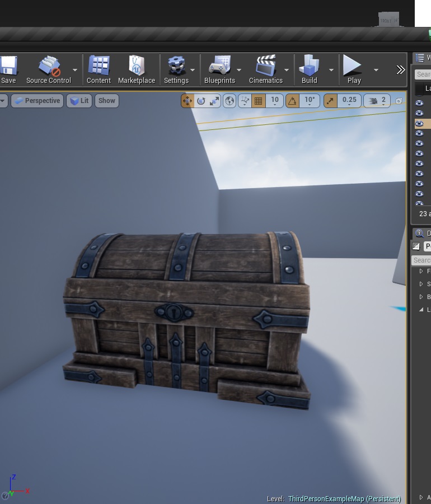431x504 pixels.
Task: Select the rotate gizmo tool
Action: [201, 101]
